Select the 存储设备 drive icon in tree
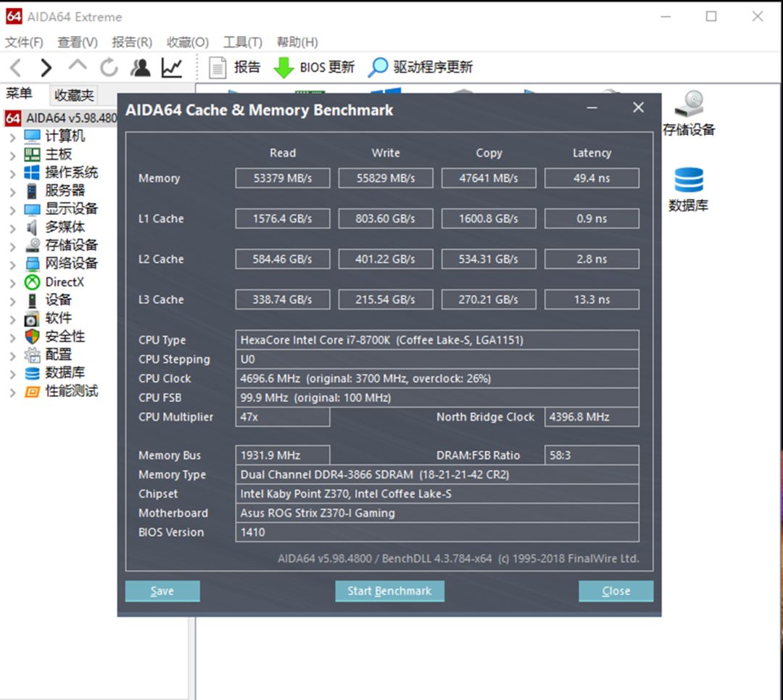This screenshot has width=783, height=700. click(33, 245)
